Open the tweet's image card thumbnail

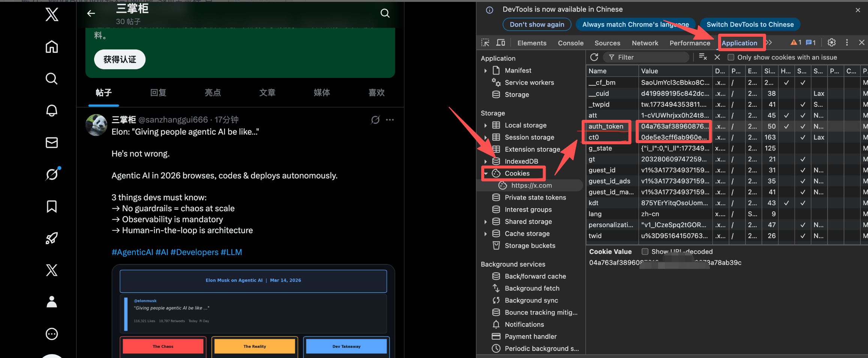point(253,311)
